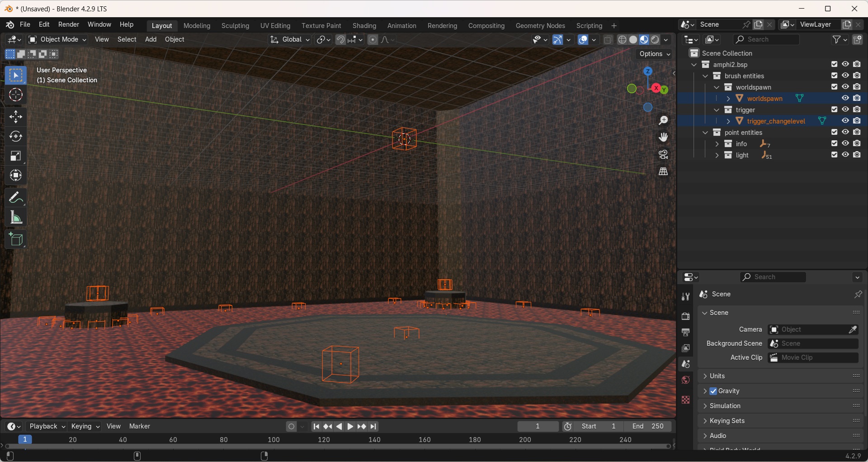Open the Global transform orientation dropdown
This screenshot has width=868, height=462.
tap(290, 40)
